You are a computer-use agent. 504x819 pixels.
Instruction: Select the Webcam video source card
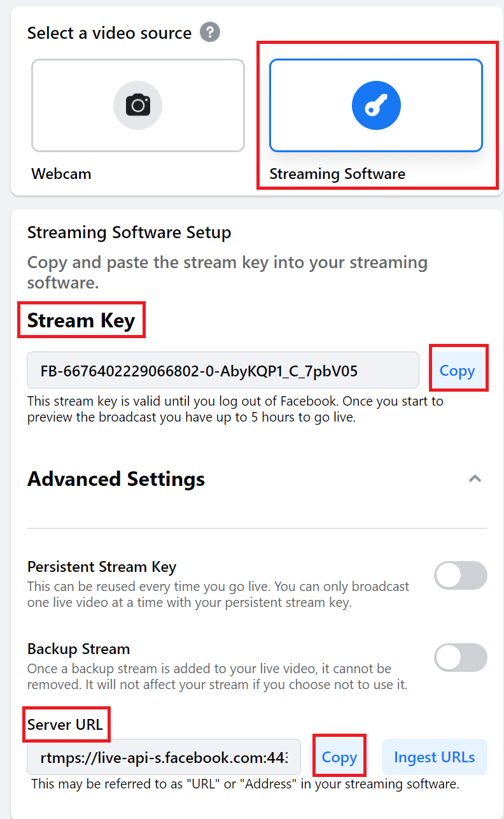(138, 105)
